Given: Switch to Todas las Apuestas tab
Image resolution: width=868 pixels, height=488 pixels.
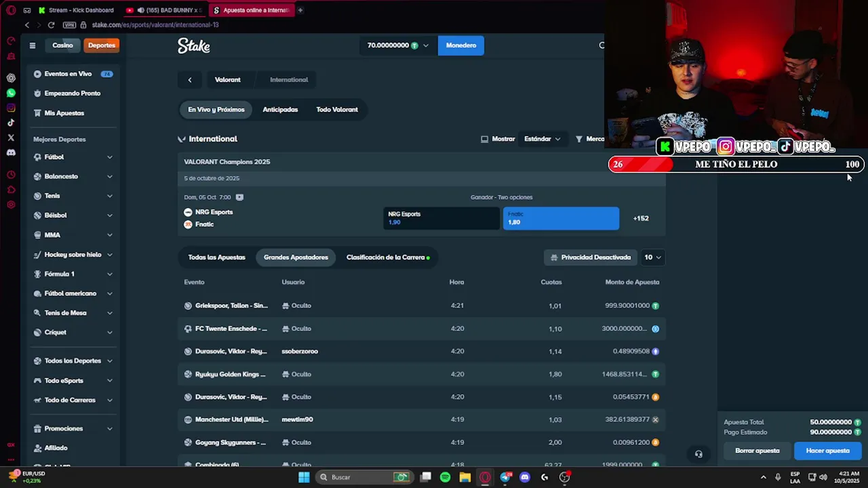Looking at the screenshot, I should pyautogui.click(x=217, y=258).
